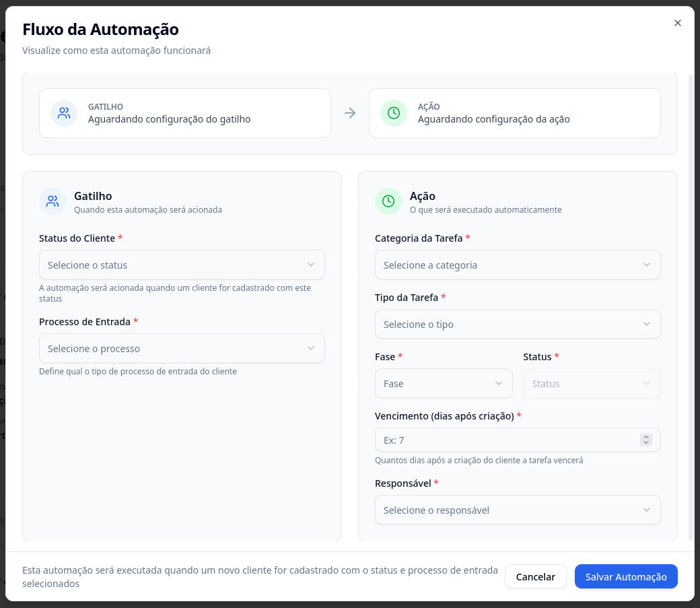Click the Ação summary card at the top
700x608 pixels.
515,113
